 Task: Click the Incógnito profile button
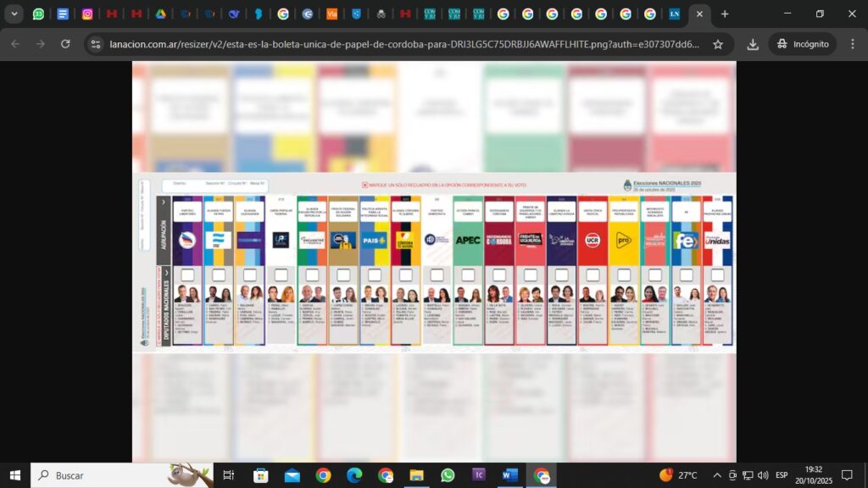point(802,44)
